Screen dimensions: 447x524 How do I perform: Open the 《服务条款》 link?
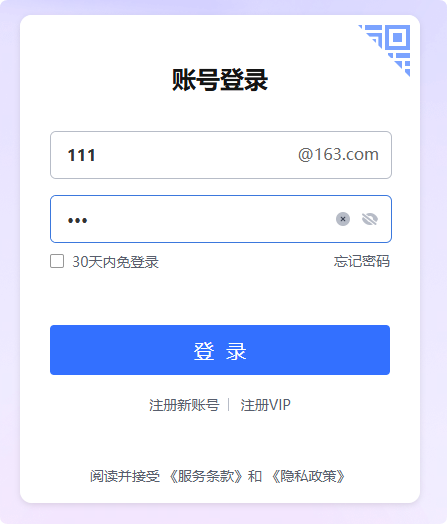[x=206, y=476]
